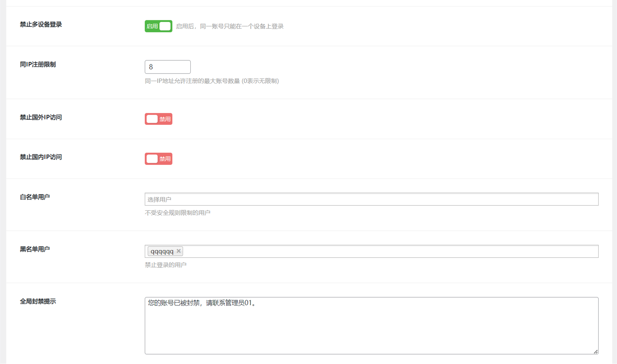Click the 黑名单用户 label
Image resolution: width=617 pixels, height=364 pixels.
(x=35, y=249)
